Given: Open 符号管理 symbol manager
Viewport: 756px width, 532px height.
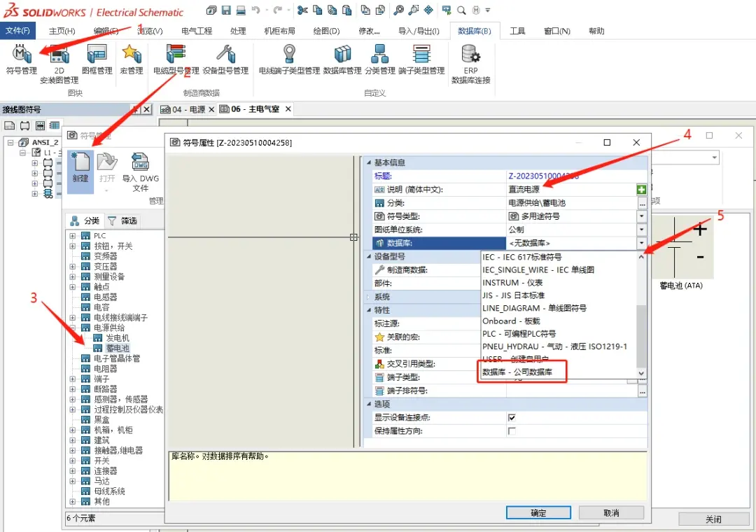Looking at the screenshot, I should click(x=21, y=59).
